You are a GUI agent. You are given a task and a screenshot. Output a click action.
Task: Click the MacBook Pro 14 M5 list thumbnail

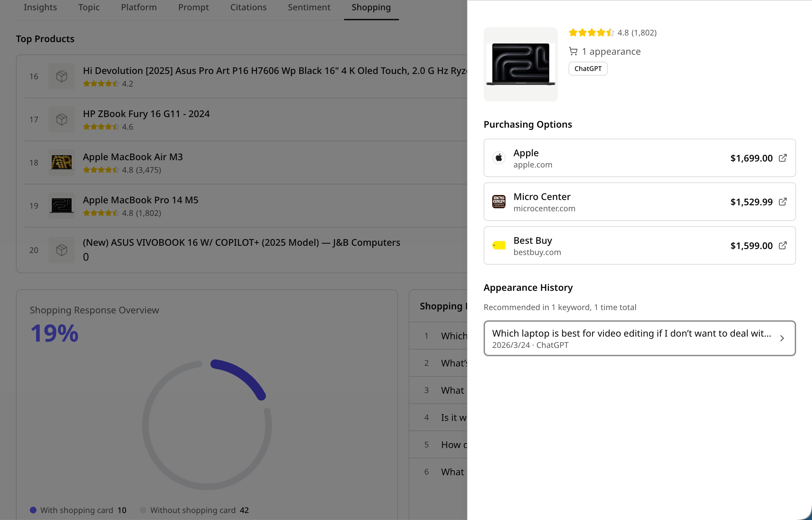tap(61, 206)
